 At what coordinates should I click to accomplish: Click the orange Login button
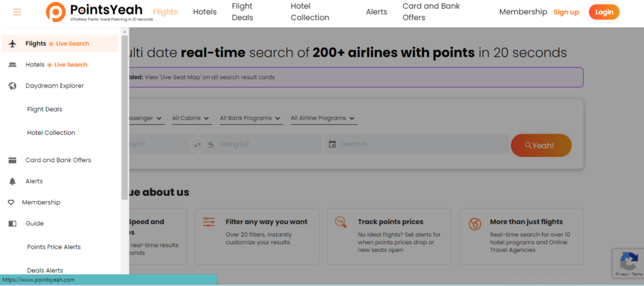click(x=604, y=12)
